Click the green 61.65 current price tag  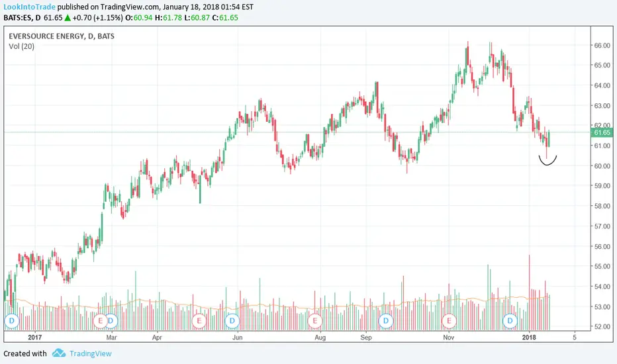coord(602,132)
